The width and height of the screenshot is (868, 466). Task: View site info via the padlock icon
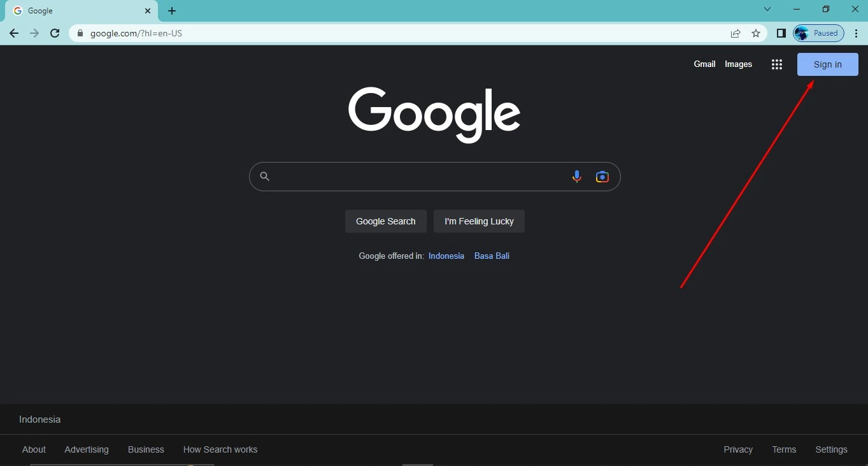(80, 33)
